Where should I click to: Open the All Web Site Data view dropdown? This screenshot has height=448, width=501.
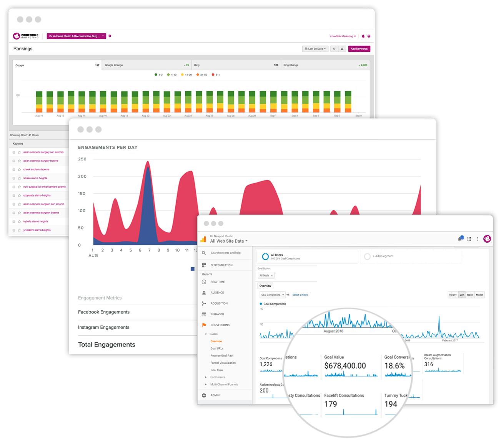coord(229,241)
